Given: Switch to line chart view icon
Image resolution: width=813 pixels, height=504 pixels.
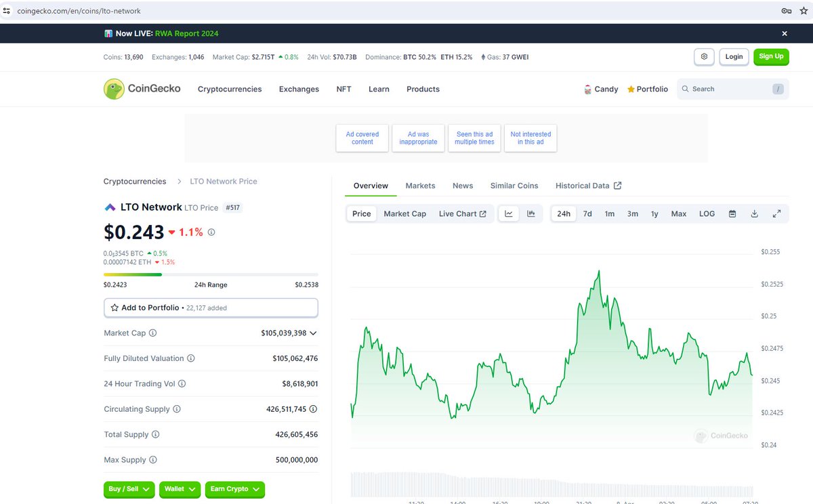Looking at the screenshot, I should click(x=509, y=213).
